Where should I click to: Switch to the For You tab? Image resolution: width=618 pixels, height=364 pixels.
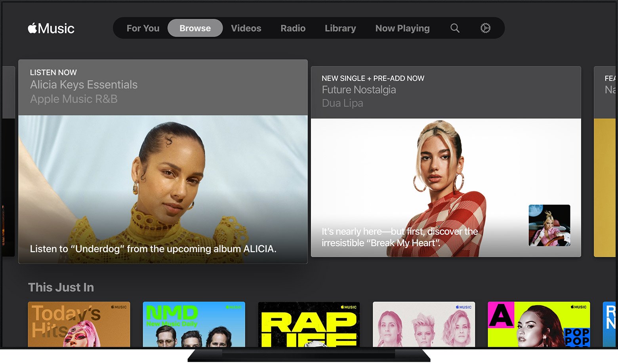(x=143, y=28)
